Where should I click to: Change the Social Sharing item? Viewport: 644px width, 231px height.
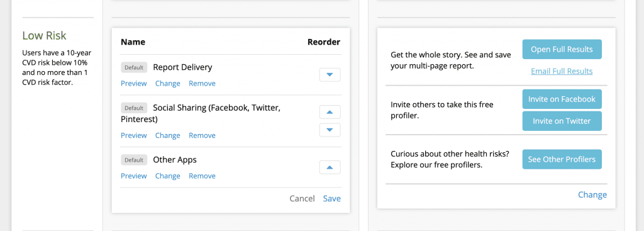pos(167,135)
